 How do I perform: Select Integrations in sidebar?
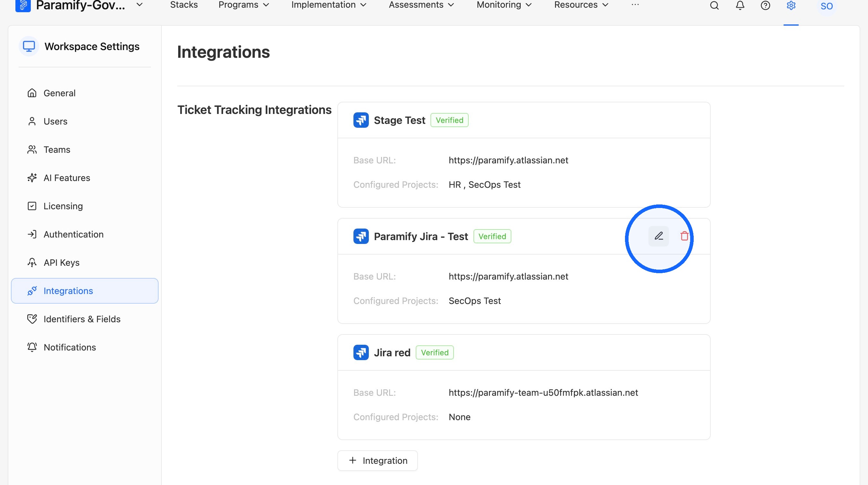coord(84,290)
